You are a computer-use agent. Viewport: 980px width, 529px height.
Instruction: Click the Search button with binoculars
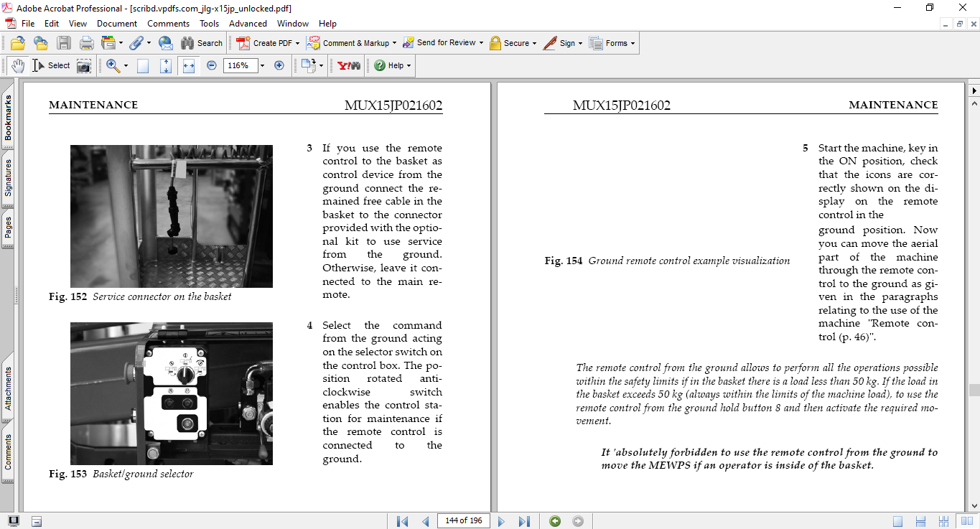202,43
